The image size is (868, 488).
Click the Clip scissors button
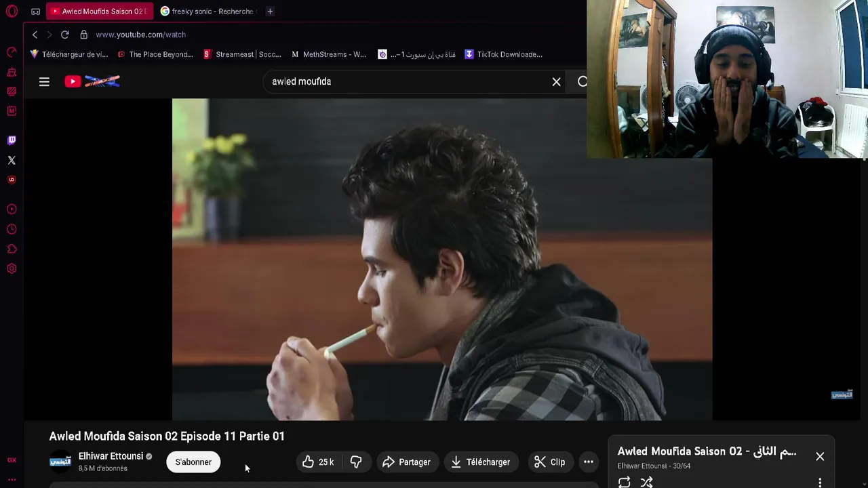(x=549, y=462)
